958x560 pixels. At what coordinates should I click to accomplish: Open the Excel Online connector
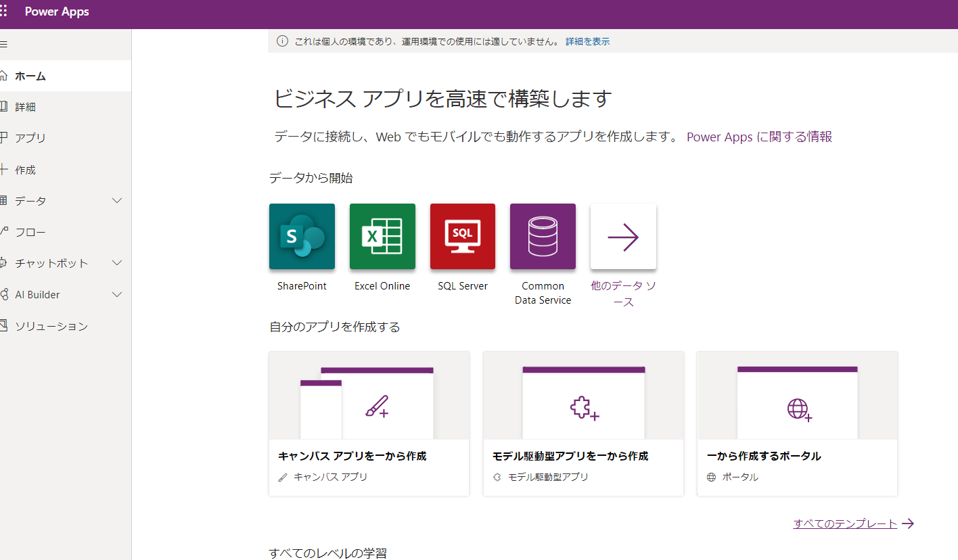382,236
